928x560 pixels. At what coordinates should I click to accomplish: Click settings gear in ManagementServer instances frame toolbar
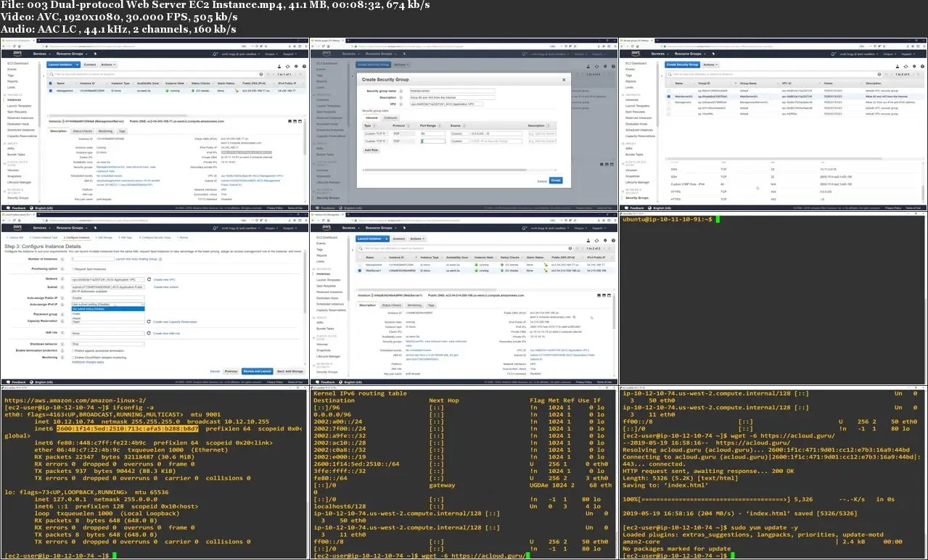click(x=296, y=66)
